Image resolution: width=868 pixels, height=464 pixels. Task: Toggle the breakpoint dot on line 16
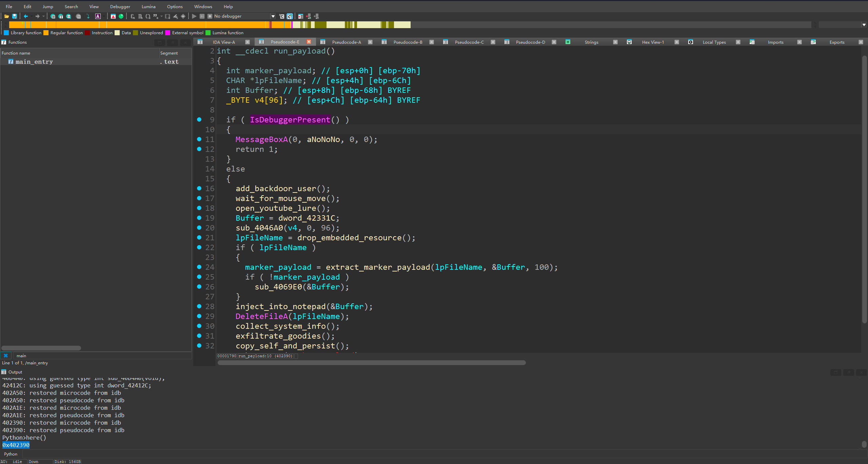coord(199,188)
